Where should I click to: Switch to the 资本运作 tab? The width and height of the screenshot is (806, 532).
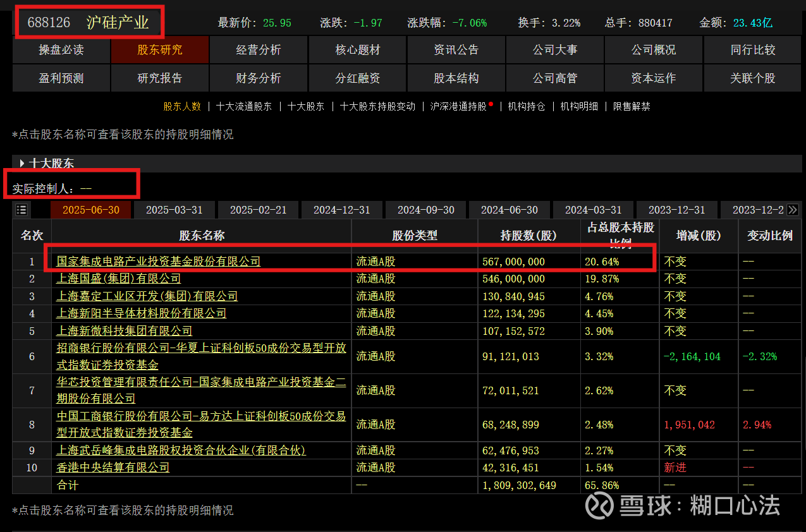tap(654, 78)
